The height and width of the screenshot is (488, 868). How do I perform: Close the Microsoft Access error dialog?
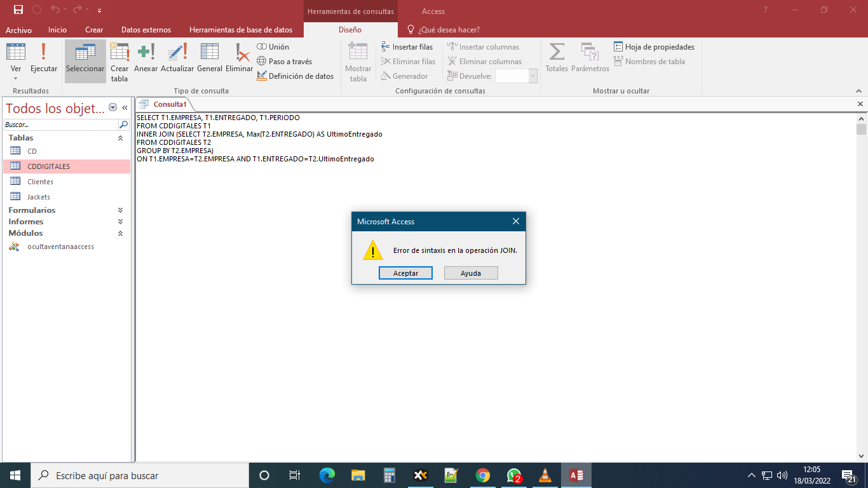(x=516, y=221)
